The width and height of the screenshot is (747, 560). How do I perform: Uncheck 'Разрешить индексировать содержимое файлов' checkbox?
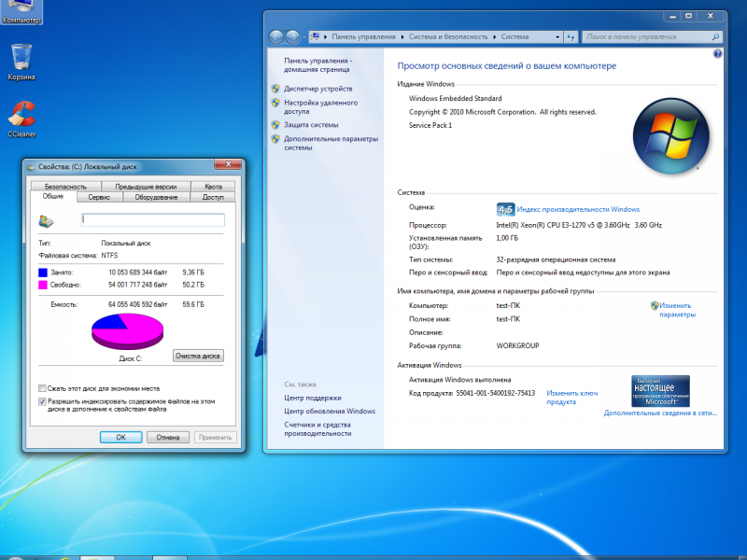pos(42,401)
